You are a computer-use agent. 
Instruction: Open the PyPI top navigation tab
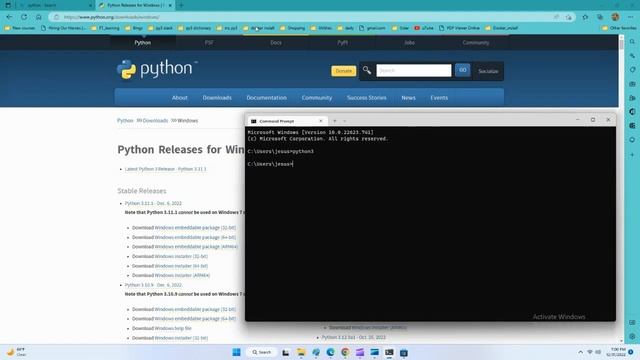coord(342,42)
